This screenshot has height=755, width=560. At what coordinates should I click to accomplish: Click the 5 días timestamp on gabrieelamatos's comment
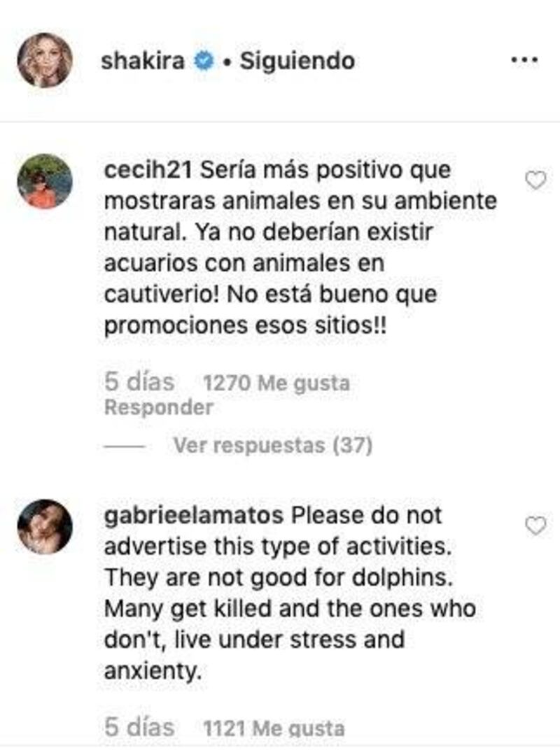[x=139, y=727]
